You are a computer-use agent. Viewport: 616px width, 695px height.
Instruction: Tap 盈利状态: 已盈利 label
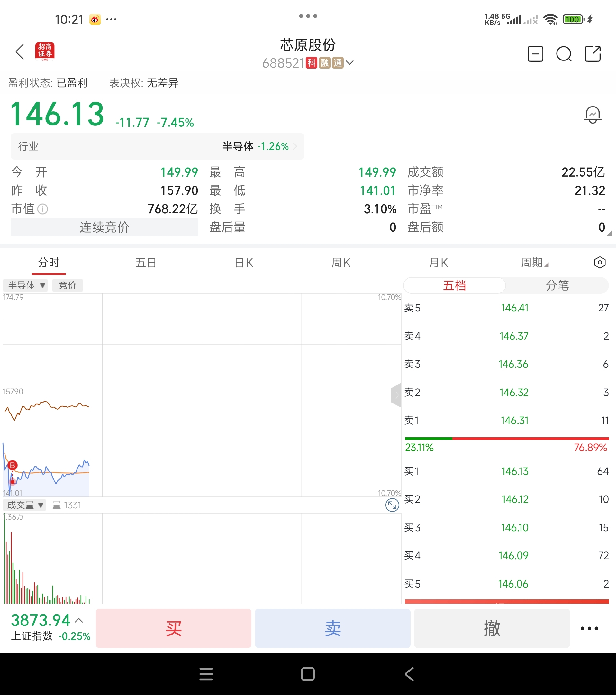coord(48,83)
